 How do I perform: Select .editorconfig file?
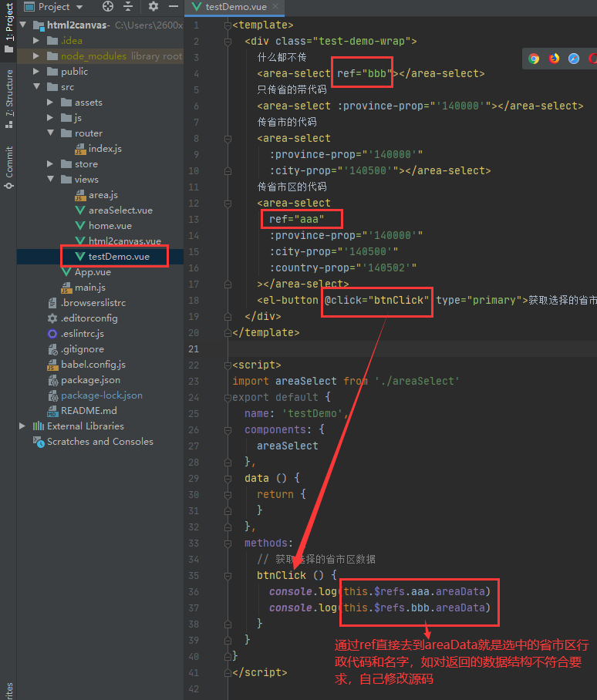(x=89, y=318)
